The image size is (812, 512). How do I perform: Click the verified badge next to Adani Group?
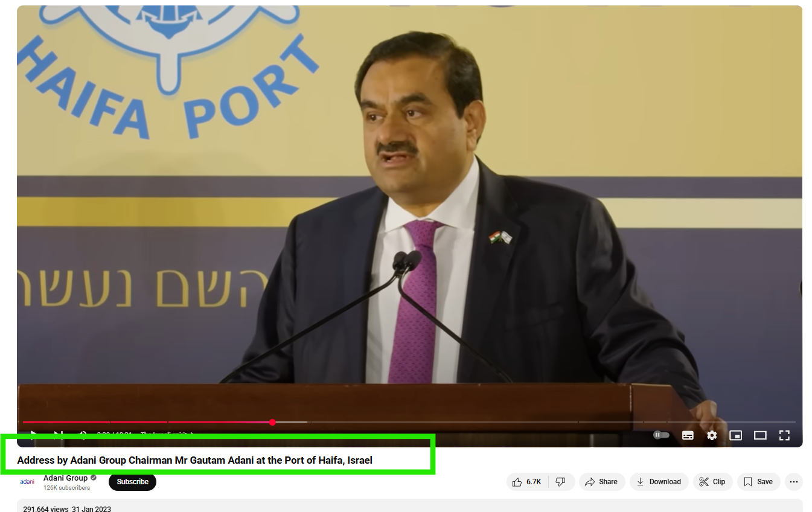point(94,478)
